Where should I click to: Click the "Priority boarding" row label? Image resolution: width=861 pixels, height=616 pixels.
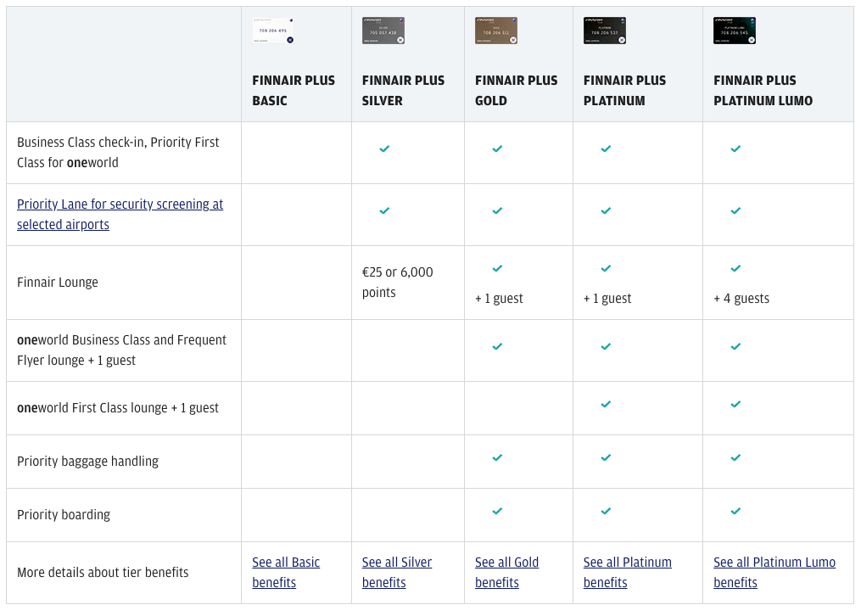click(64, 514)
